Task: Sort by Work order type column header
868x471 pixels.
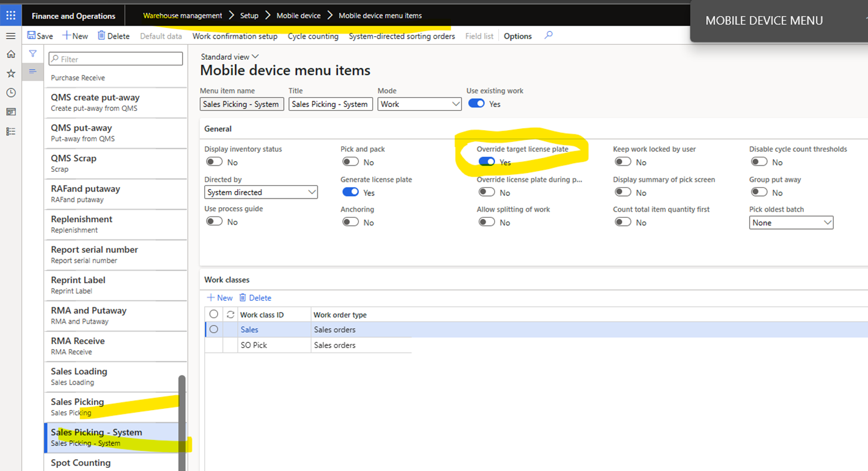Action: 340,315
